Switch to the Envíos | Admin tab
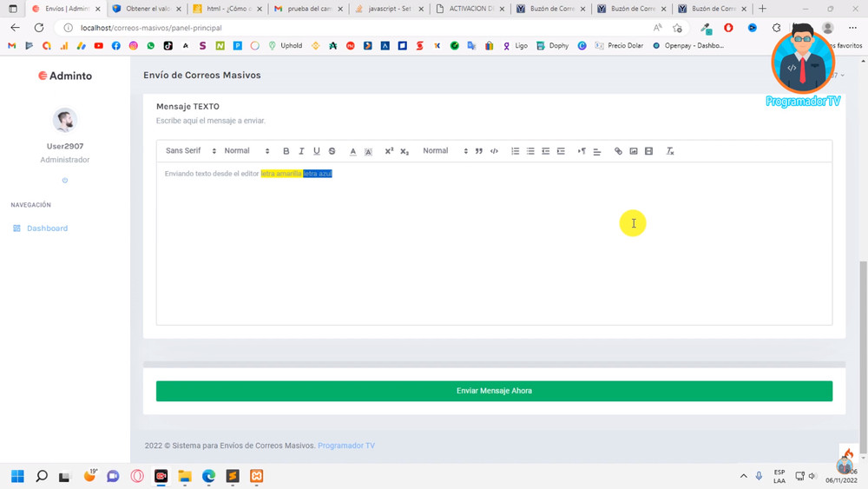This screenshot has height=489, width=868. point(67,9)
